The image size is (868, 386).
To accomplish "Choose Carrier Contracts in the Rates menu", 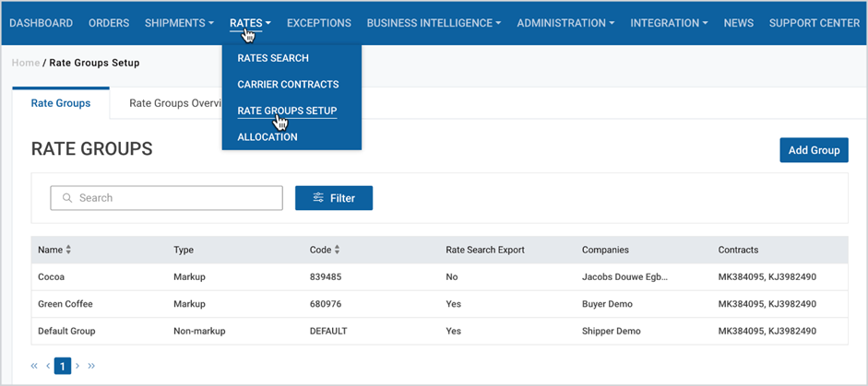I will pyautogui.click(x=288, y=85).
